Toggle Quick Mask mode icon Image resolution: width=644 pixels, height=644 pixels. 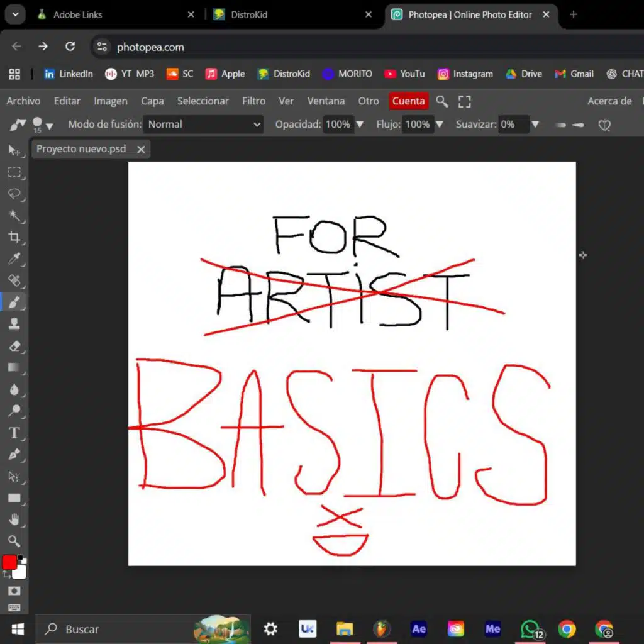14,591
